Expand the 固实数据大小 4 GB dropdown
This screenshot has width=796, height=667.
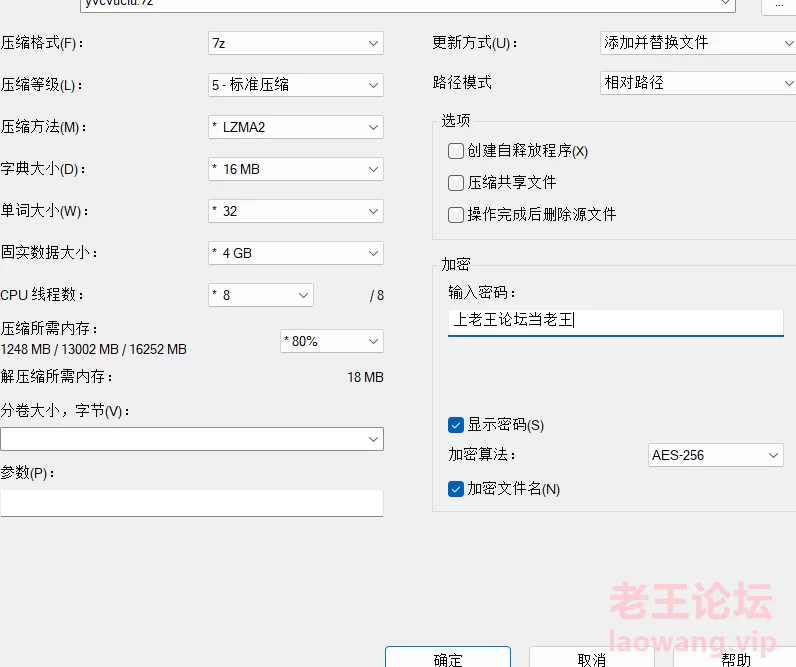pos(295,253)
